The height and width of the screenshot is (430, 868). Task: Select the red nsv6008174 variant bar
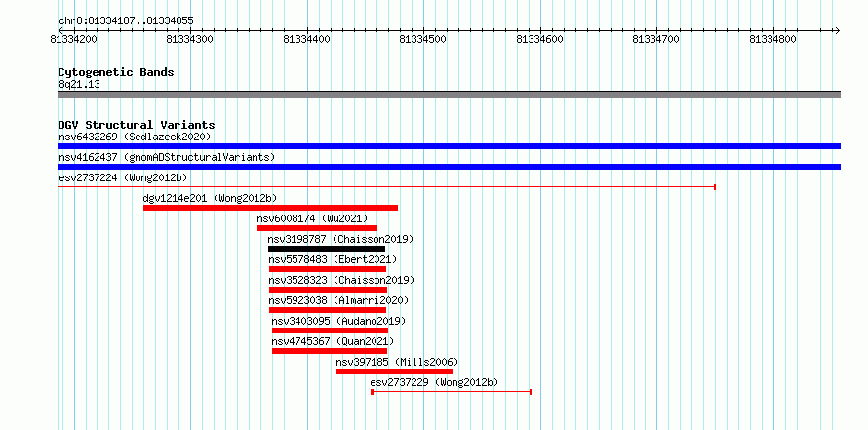[317, 228]
